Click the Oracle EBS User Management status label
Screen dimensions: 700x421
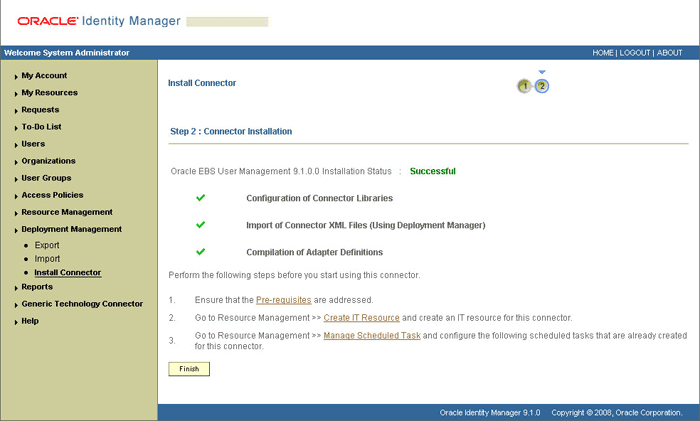tap(281, 171)
